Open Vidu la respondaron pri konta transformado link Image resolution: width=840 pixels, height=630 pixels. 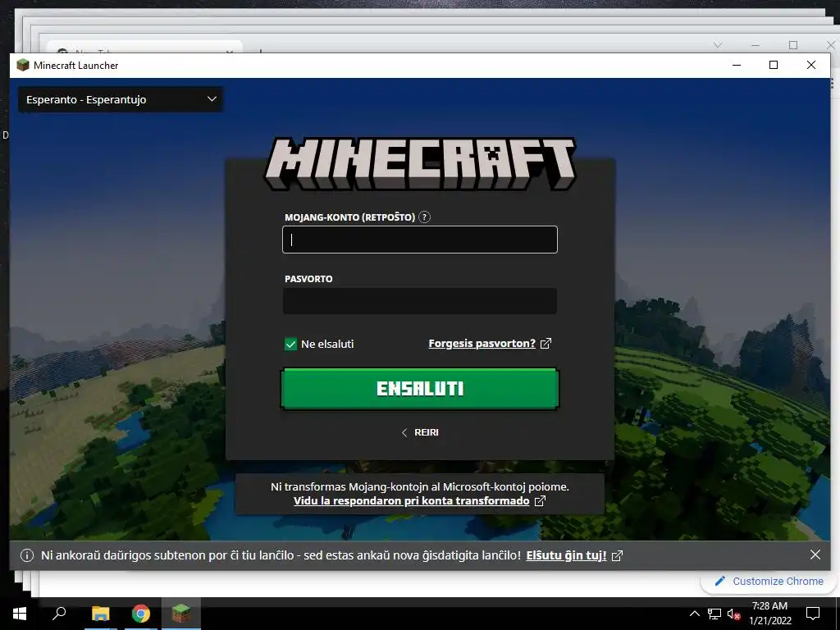coord(412,501)
